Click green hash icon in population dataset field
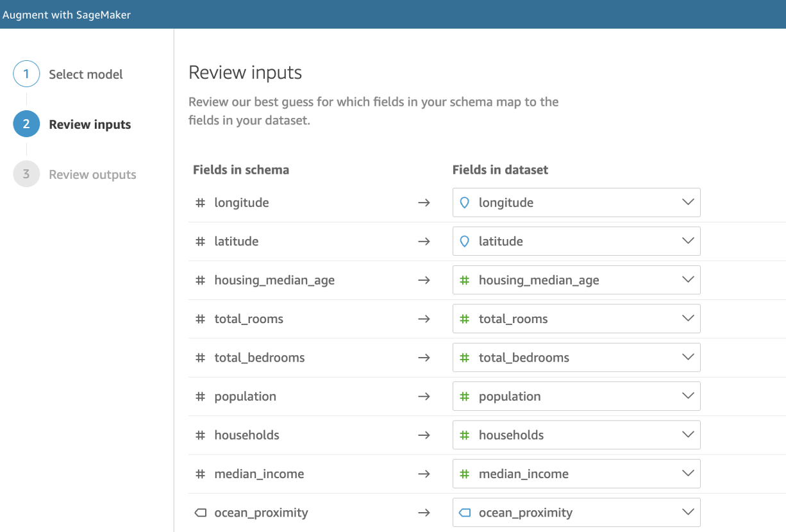Screen dimensions: 786x532 (x=465, y=397)
